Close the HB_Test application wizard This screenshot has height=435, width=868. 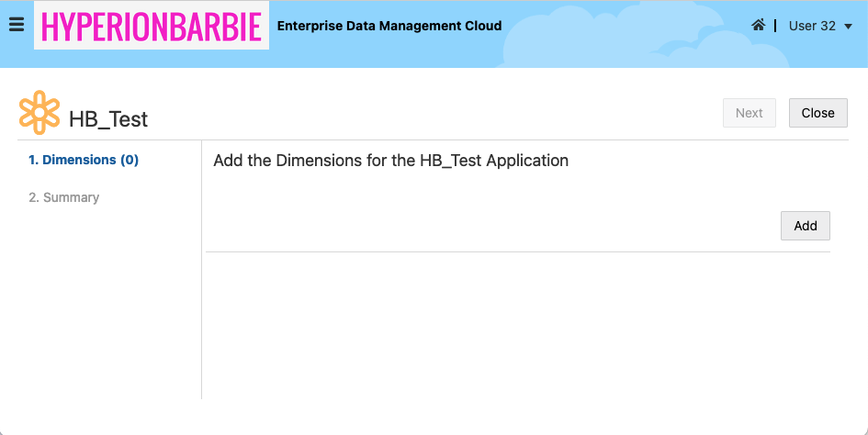pyautogui.click(x=817, y=113)
